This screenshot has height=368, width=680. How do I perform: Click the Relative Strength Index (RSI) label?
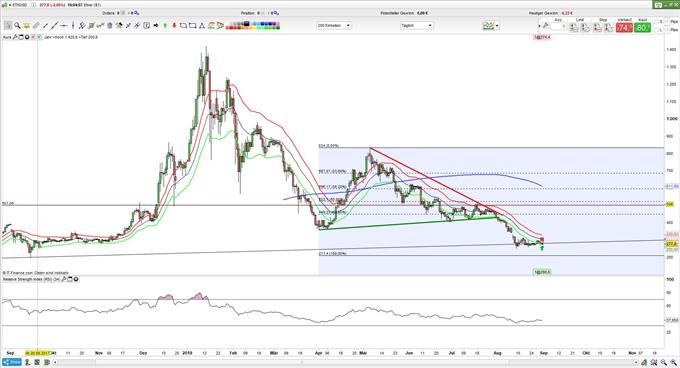pos(31,279)
